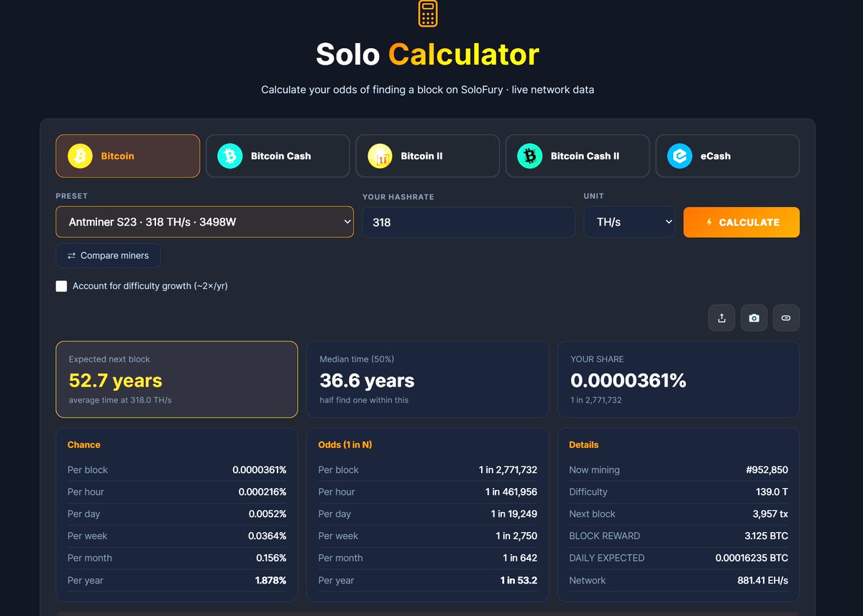This screenshot has width=863, height=616.
Task: Open the Compare miners button
Action: (x=108, y=255)
